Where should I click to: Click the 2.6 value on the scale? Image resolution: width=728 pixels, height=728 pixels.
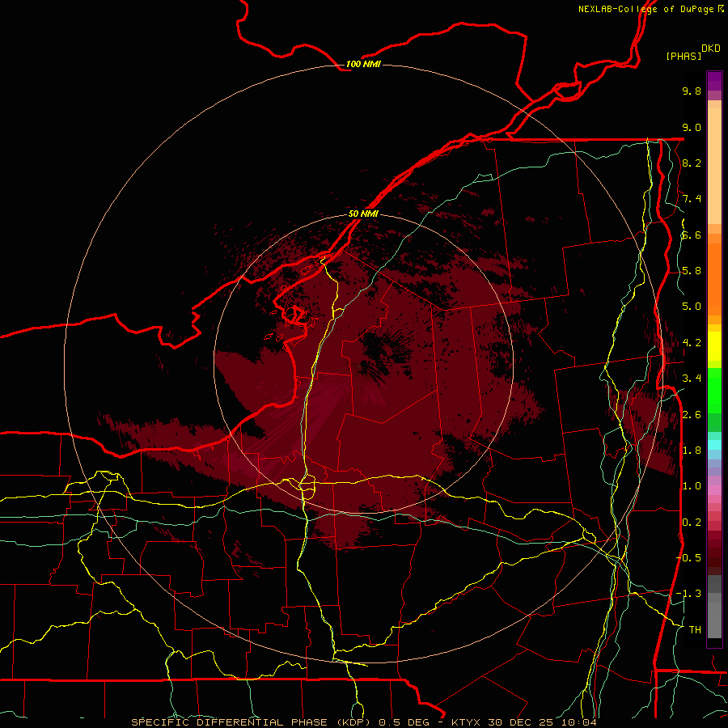692,415
